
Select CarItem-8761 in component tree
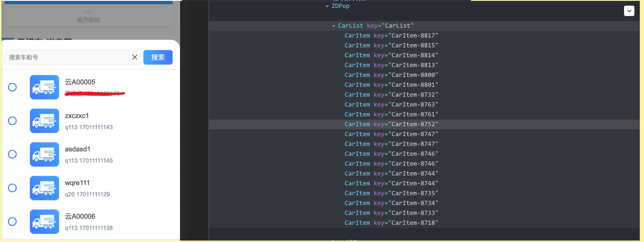[391, 114]
